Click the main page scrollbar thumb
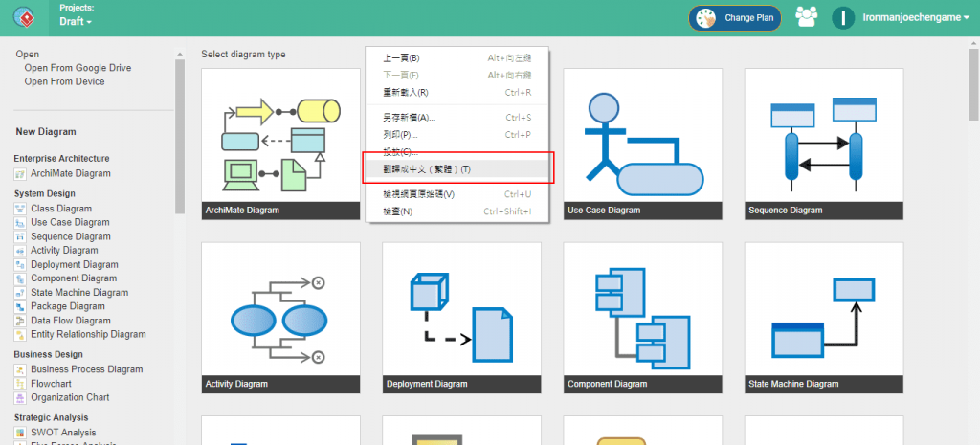The height and width of the screenshot is (445, 980). click(973, 84)
